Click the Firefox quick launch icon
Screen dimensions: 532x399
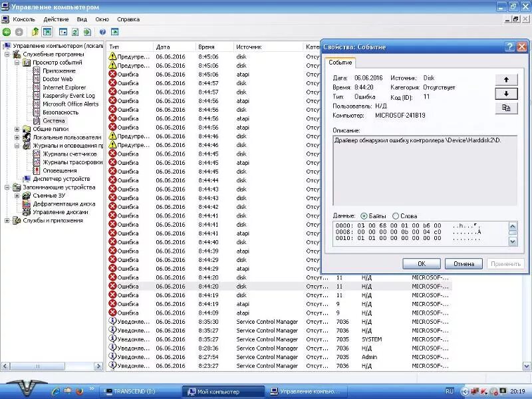pyautogui.click(x=80, y=391)
